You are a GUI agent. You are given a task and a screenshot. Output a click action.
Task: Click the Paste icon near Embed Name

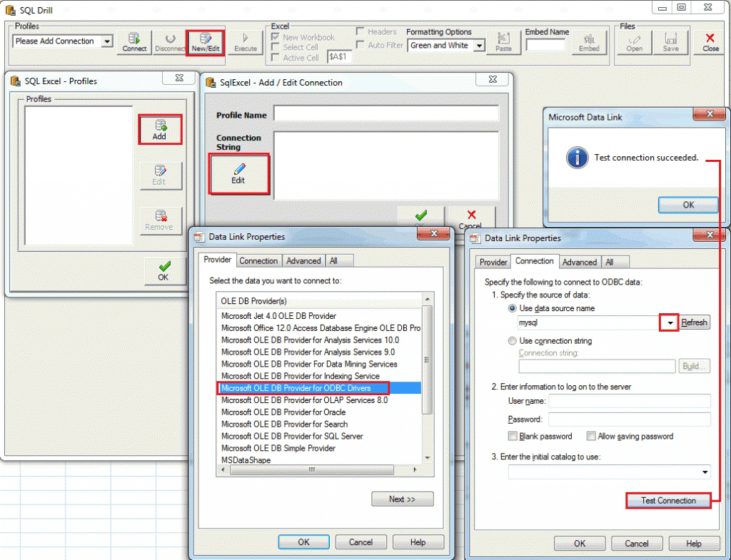(505, 42)
